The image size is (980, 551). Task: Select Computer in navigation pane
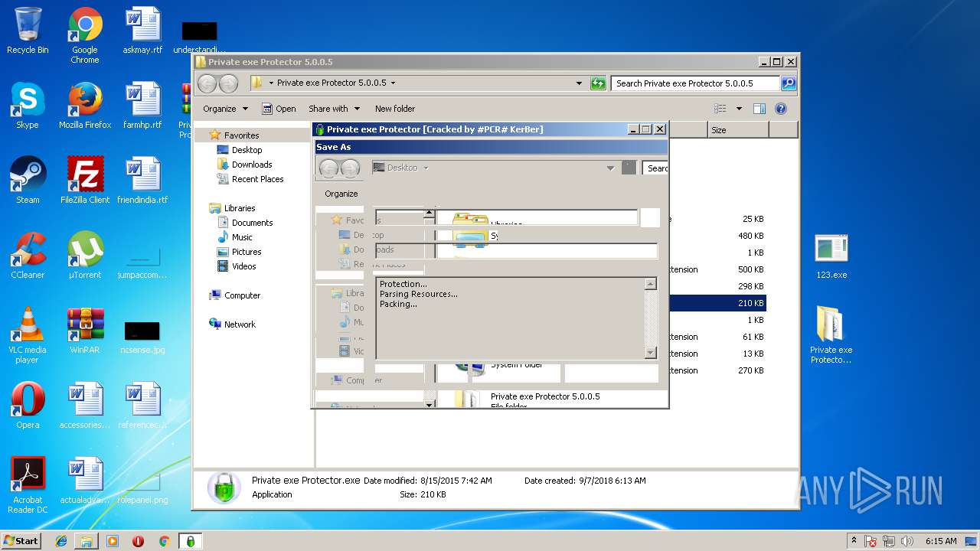pyautogui.click(x=242, y=295)
